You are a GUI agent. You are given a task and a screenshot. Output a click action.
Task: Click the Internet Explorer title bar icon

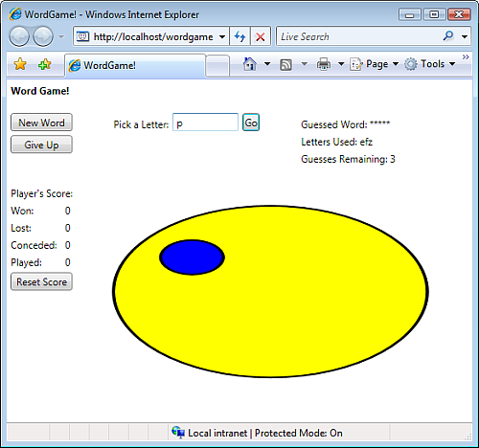click(15, 14)
